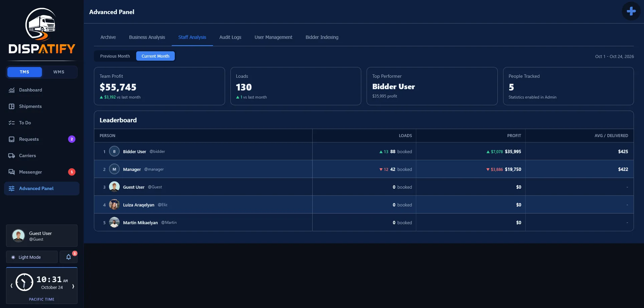This screenshot has height=308, width=644.
Task: Click Manager's M avatar
Action: pyautogui.click(x=114, y=169)
